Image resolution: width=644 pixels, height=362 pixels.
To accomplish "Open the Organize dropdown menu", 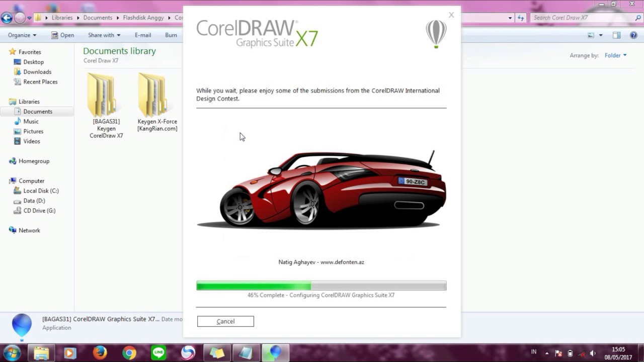I will tap(22, 35).
